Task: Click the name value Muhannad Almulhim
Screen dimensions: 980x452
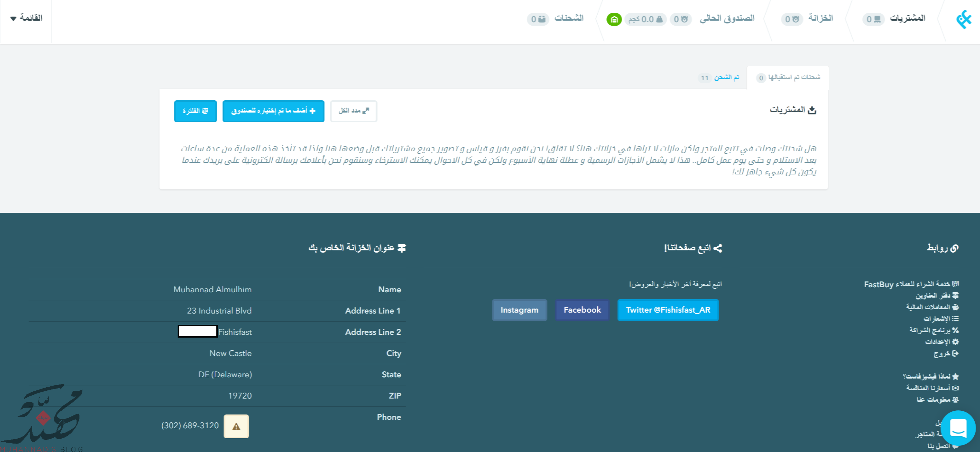Action: point(213,290)
